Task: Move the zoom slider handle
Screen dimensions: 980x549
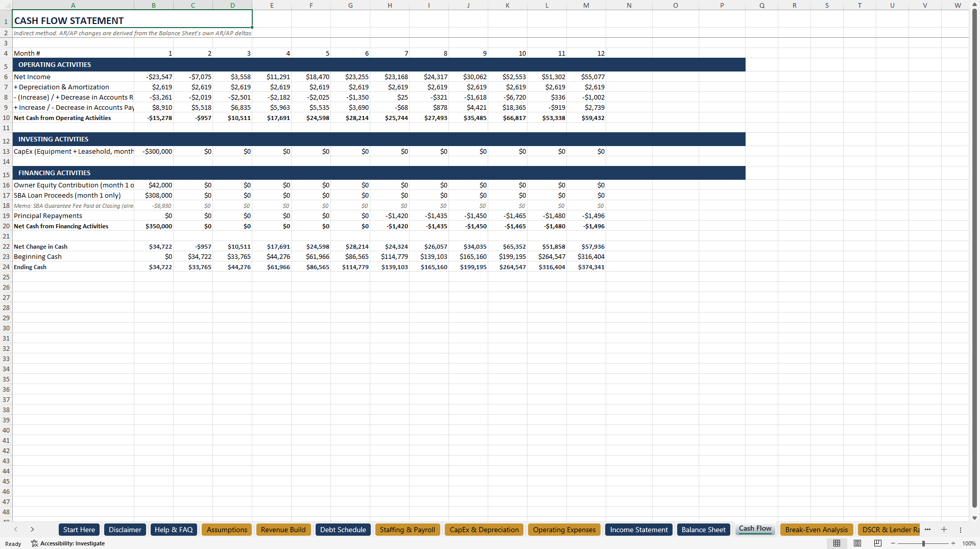Action: (923, 543)
